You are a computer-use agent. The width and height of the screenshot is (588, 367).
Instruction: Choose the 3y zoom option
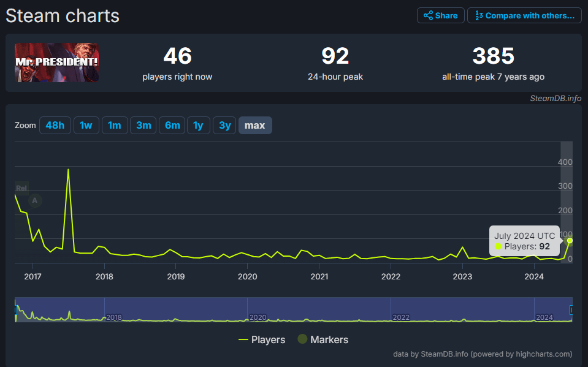224,125
